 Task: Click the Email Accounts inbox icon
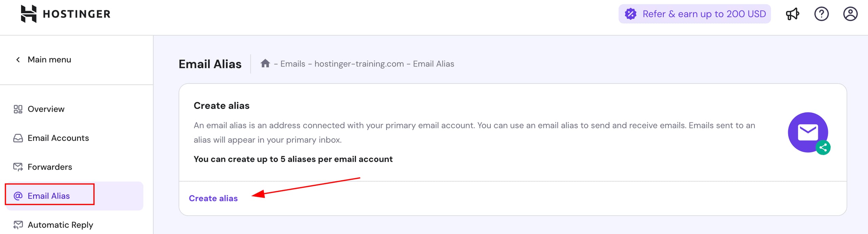[x=18, y=138]
